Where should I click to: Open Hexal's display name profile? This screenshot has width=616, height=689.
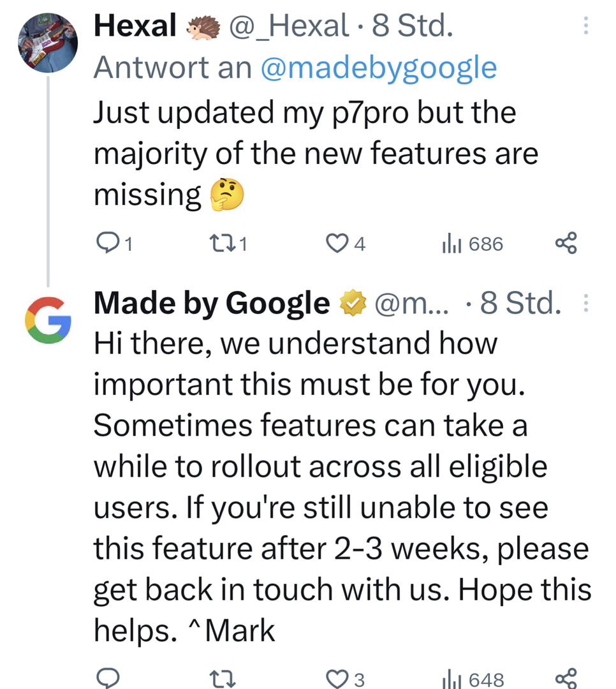click(x=135, y=26)
